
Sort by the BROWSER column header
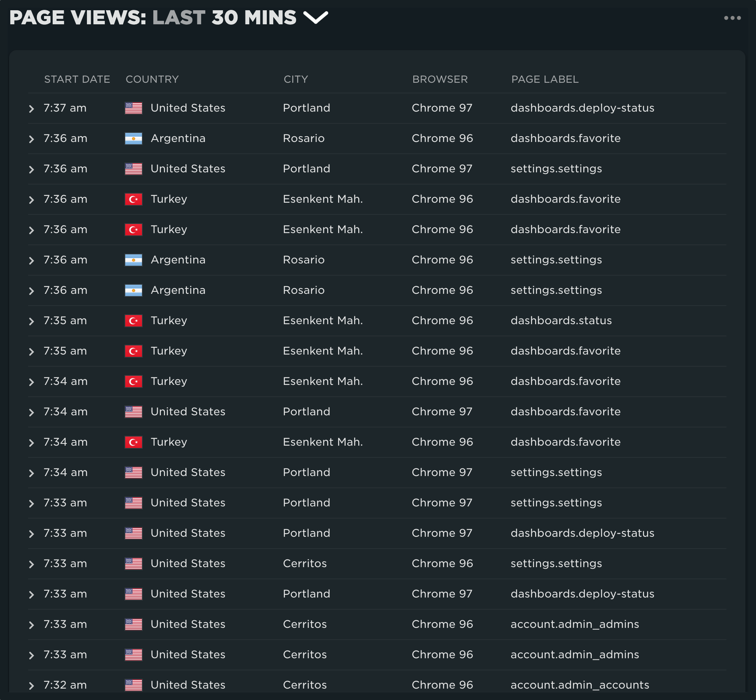[x=440, y=79]
